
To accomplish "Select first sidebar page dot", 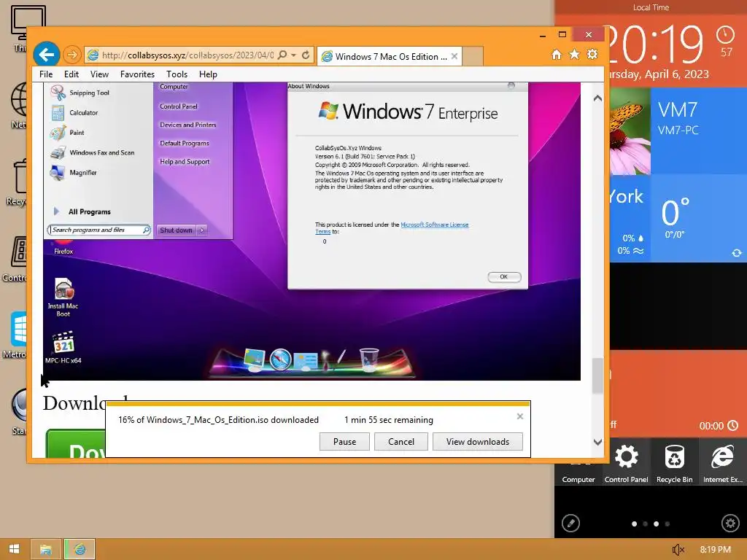I will [x=634, y=524].
